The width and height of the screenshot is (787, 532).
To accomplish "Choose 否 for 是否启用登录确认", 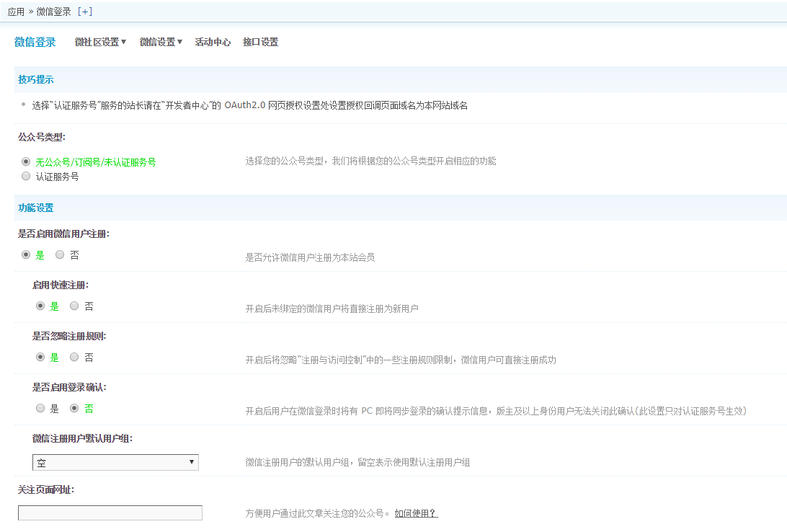I will click(x=74, y=409).
